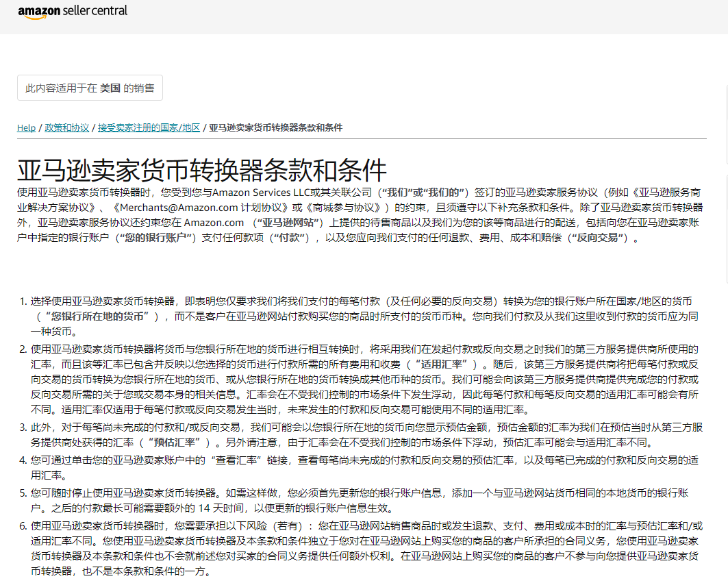This screenshot has width=728, height=583.
Task: Select the page heading 亚马逊卖家货币转换器条款和条件
Action: pyautogui.click(x=202, y=170)
